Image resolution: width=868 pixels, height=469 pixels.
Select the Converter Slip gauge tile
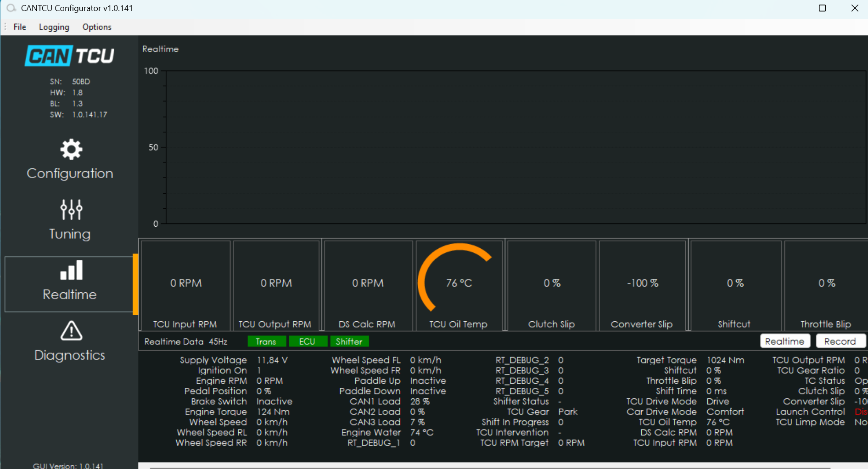(x=642, y=285)
